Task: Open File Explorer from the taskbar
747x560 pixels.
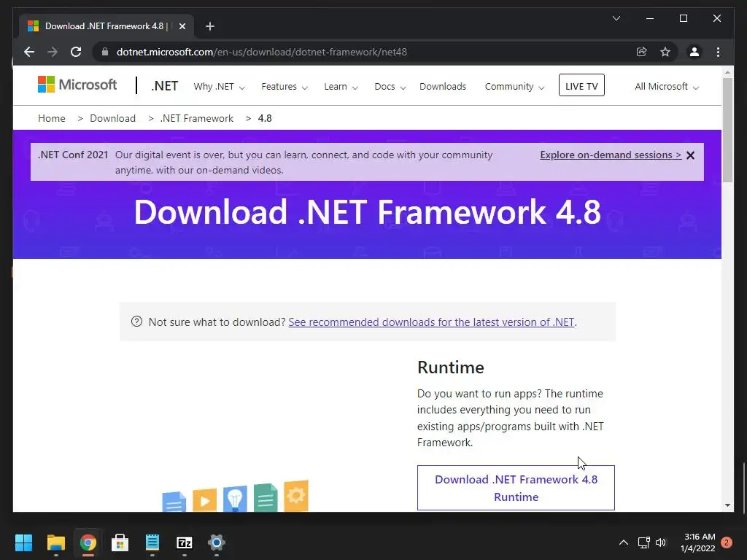Action: coord(55,542)
